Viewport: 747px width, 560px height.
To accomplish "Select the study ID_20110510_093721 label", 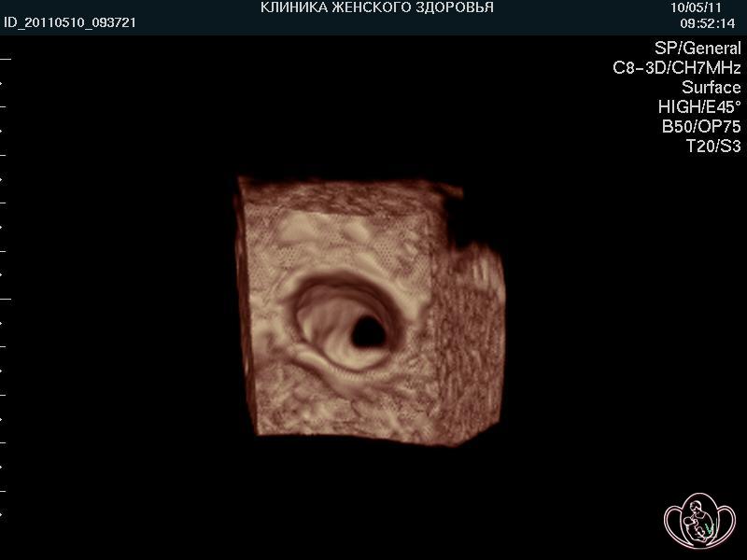I will 70,22.
